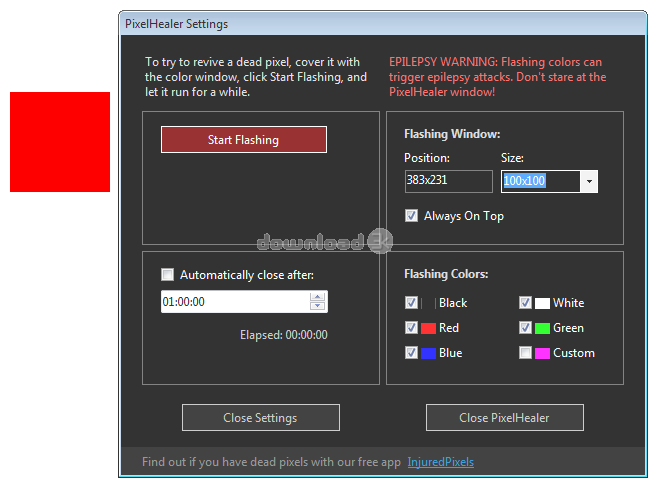The image size is (651, 483).
Task: Open the InjuredPixels link
Action: point(441,462)
